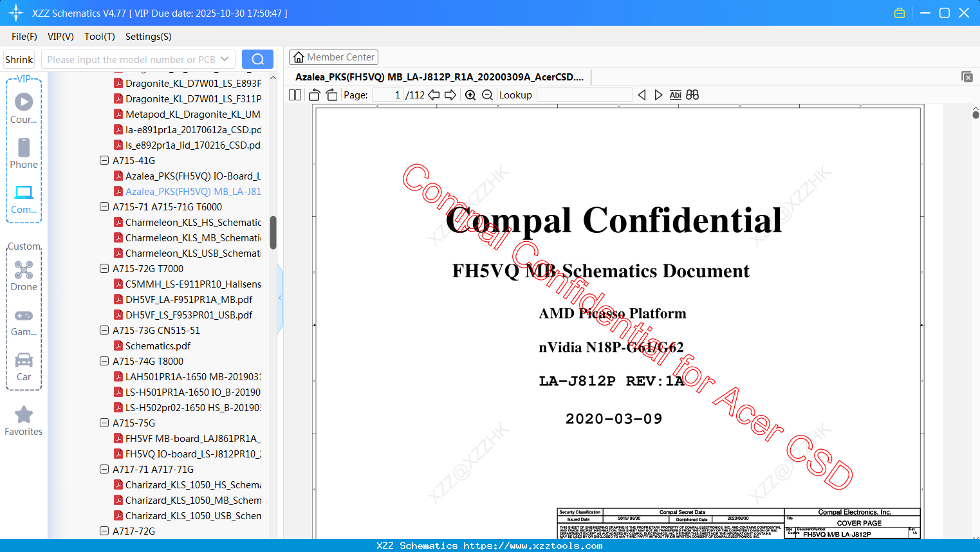Viewport: 980px width, 552px height.
Task: Go to the previous page arrow
Action: click(x=434, y=95)
